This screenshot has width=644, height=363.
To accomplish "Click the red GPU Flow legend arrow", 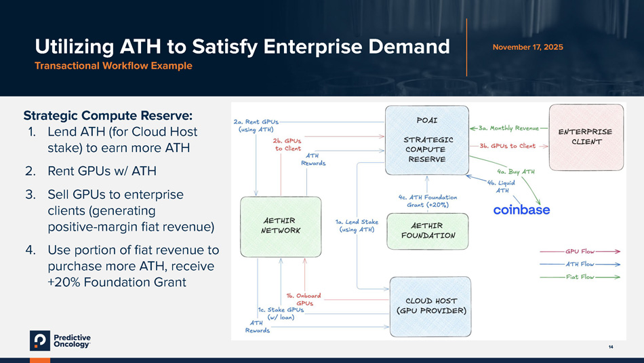I will pos(592,250).
